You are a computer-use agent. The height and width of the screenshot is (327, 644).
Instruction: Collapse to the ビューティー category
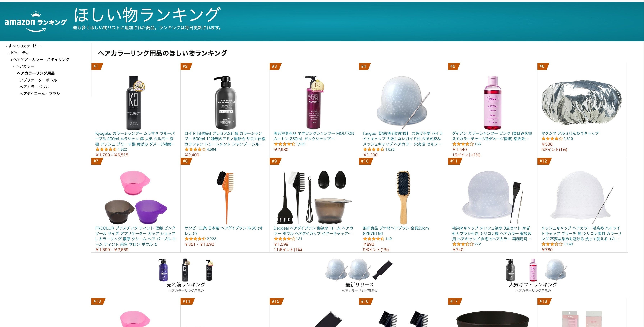tap(22, 53)
